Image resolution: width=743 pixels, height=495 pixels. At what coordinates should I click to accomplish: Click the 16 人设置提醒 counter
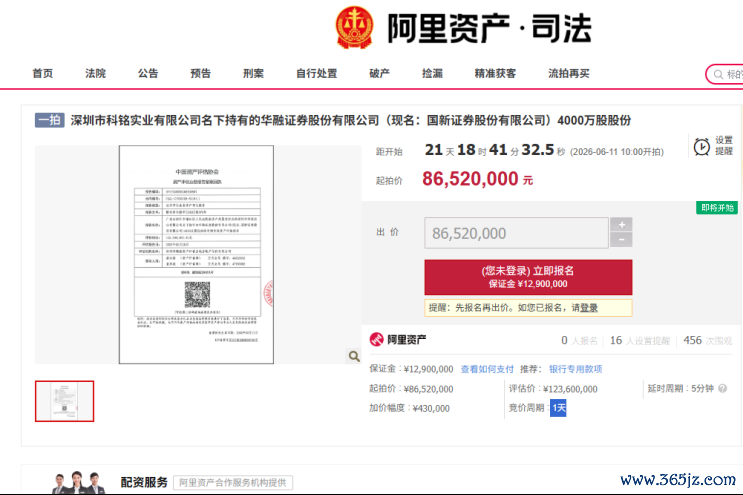click(640, 341)
